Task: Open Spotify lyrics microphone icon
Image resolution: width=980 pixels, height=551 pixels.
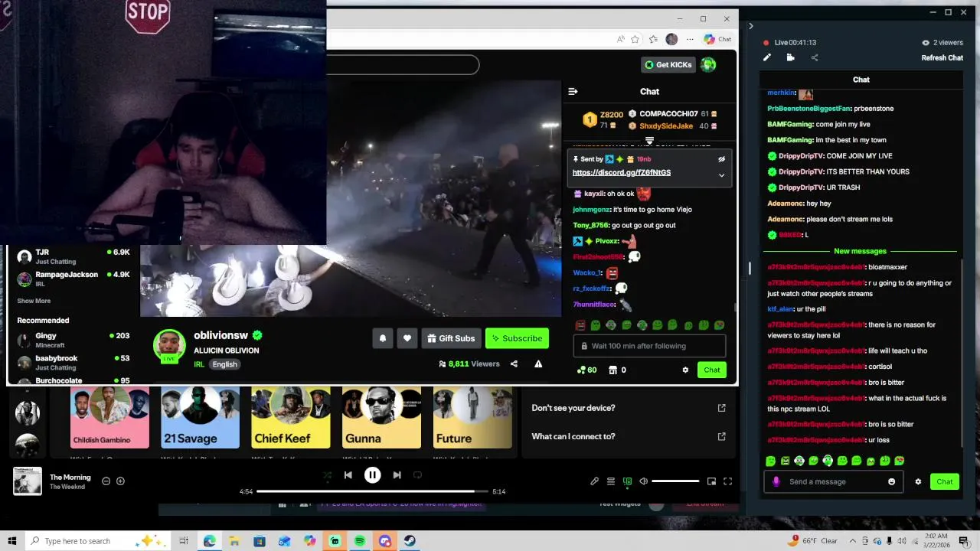Action: (594, 481)
